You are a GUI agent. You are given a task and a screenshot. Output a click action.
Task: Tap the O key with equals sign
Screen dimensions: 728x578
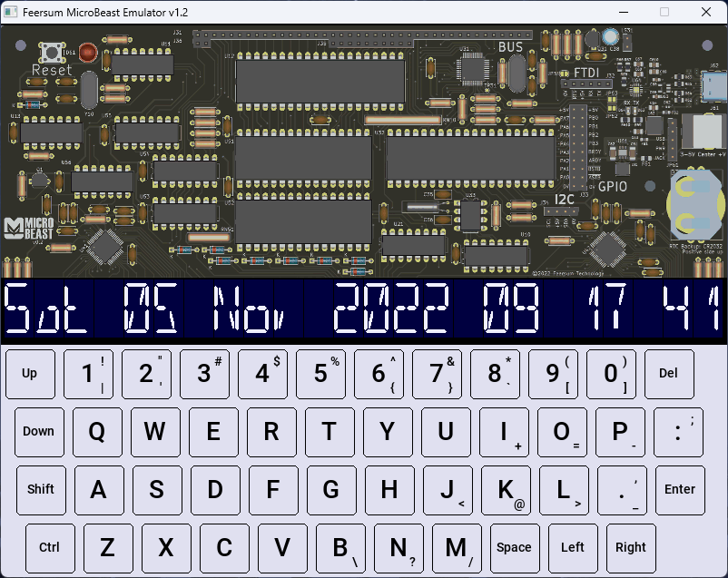click(562, 432)
